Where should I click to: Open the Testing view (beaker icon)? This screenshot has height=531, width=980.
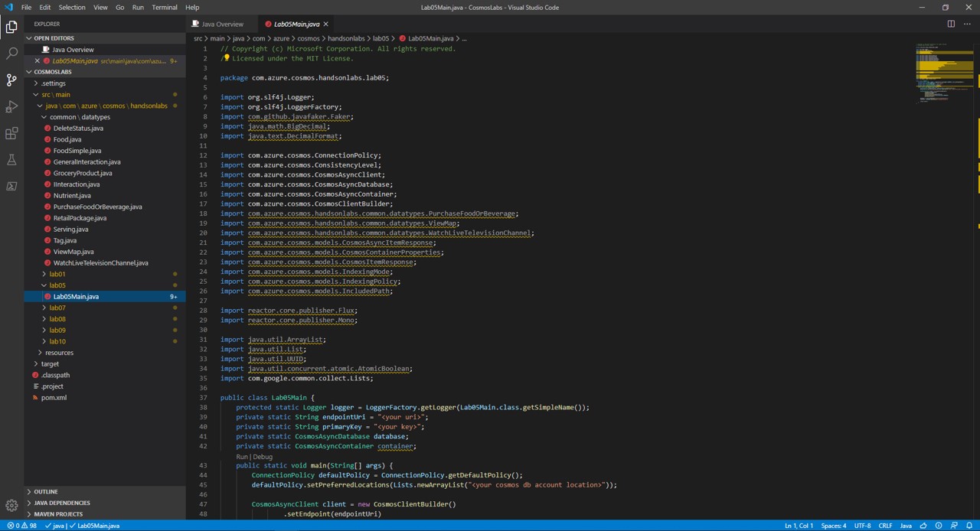point(11,160)
